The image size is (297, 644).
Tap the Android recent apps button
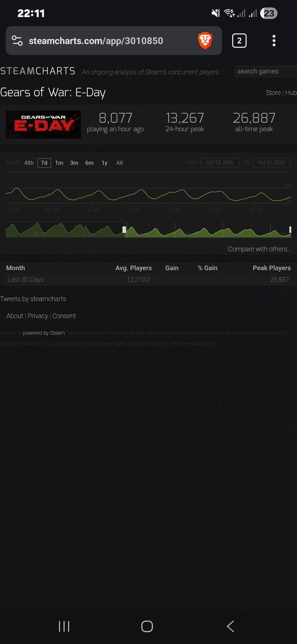tap(64, 626)
